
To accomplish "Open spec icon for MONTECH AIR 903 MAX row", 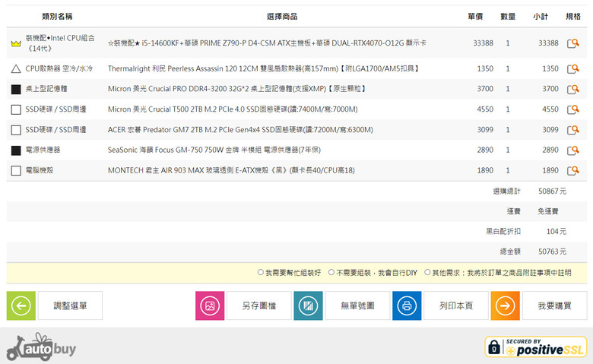I will 573,170.
